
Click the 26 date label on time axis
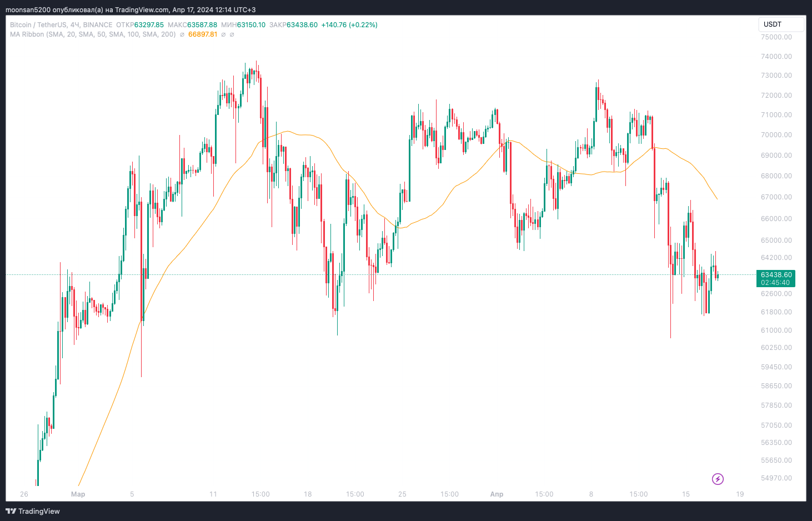[x=24, y=494]
